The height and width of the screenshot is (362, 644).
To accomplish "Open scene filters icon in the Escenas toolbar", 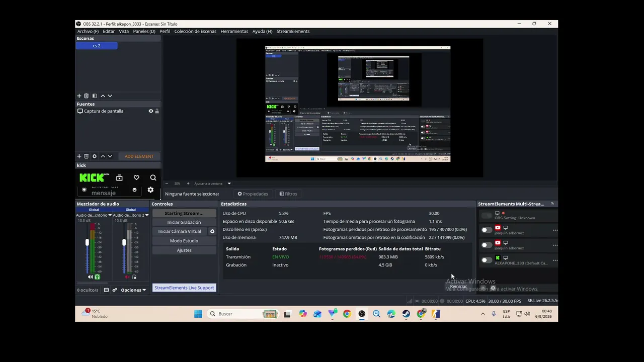I will click(x=94, y=96).
